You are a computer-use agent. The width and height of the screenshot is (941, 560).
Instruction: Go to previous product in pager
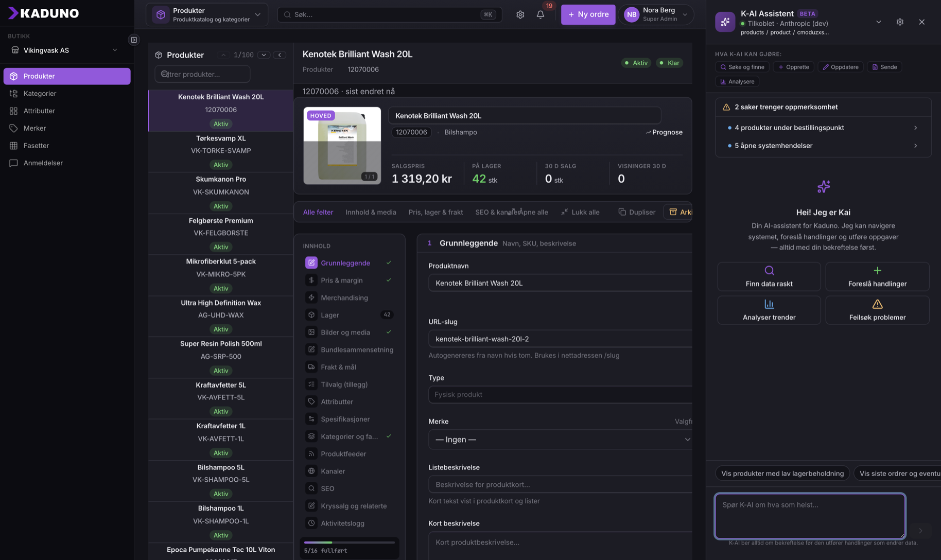(223, 55)
